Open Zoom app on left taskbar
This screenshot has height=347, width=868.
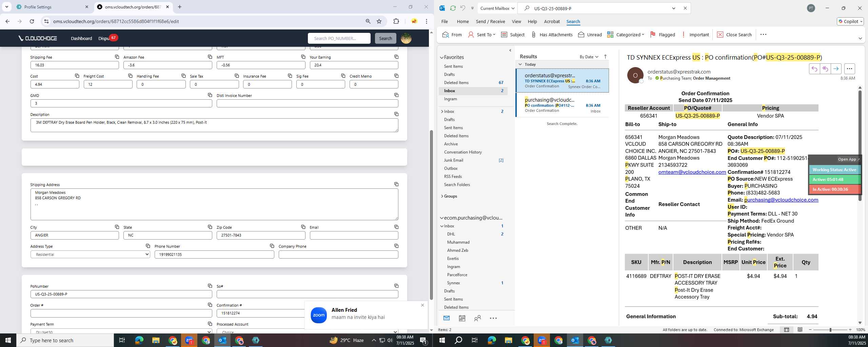click(189, 340)
